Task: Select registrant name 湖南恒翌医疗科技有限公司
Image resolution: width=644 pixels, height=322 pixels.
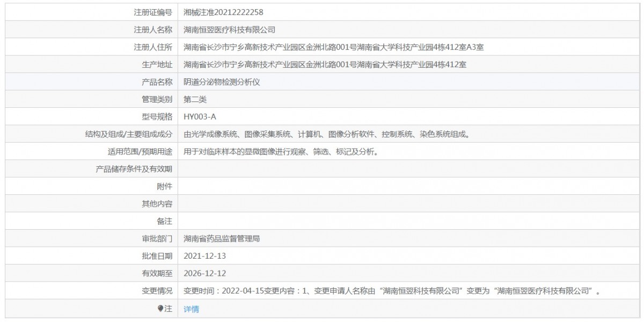Action: click(229, 30)
